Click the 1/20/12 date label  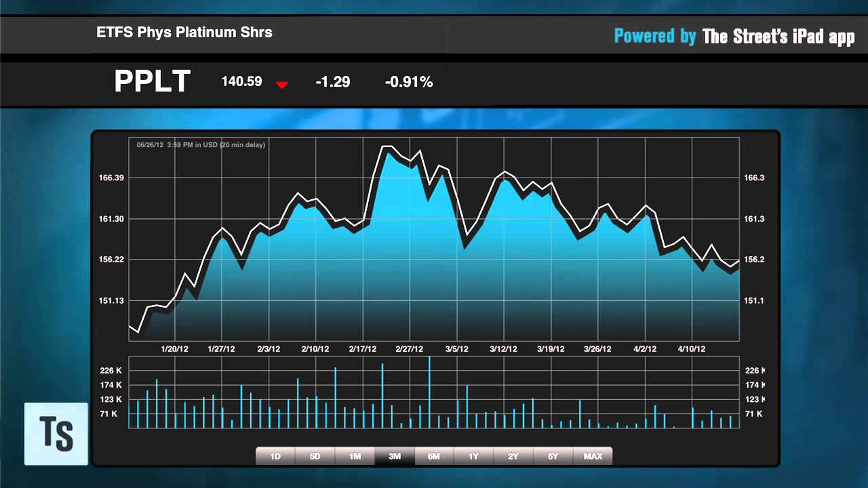pos(174,349)
